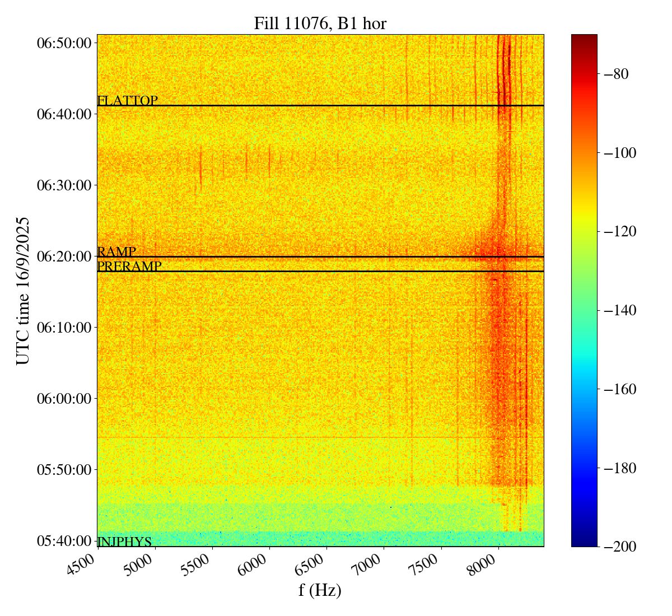Image resolution: width=672 pixels, height=616 pixels.
Task: Pick the 05:50:00 time tick label
Action: click(64, 470)
